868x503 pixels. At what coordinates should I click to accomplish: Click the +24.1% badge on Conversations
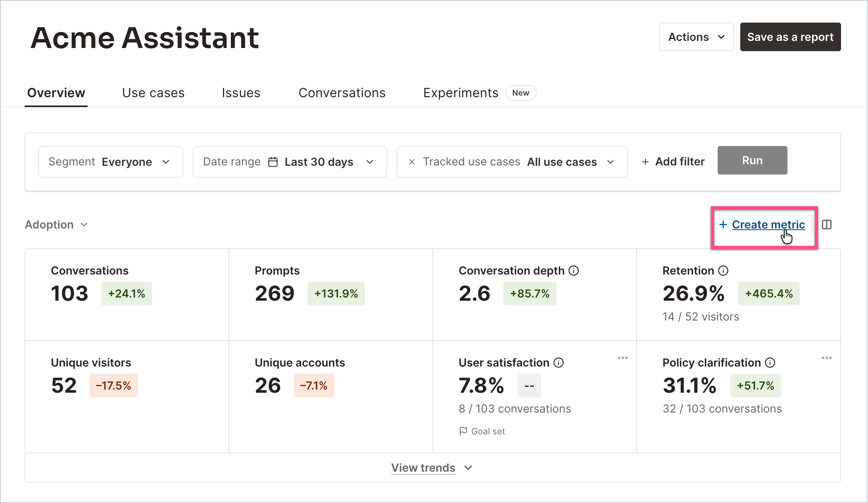tap(127, 294)
